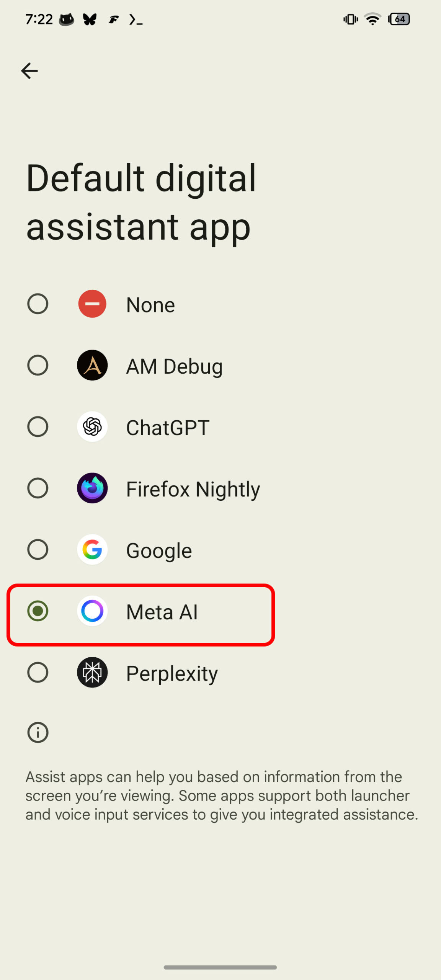Select the AM Debug radio button

point(38,365)
